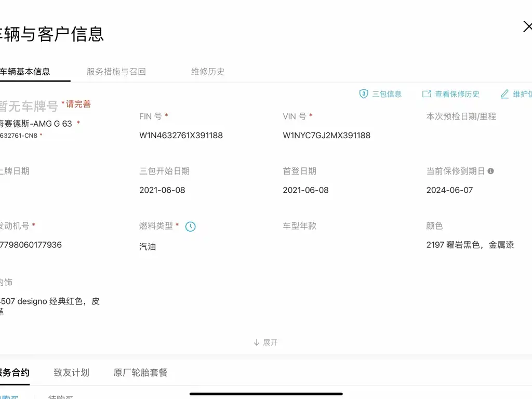Click the fuel type value 汽油
The height and width of the screenshot is (399, 532).
pyautogui.click(x=148, y=247)
